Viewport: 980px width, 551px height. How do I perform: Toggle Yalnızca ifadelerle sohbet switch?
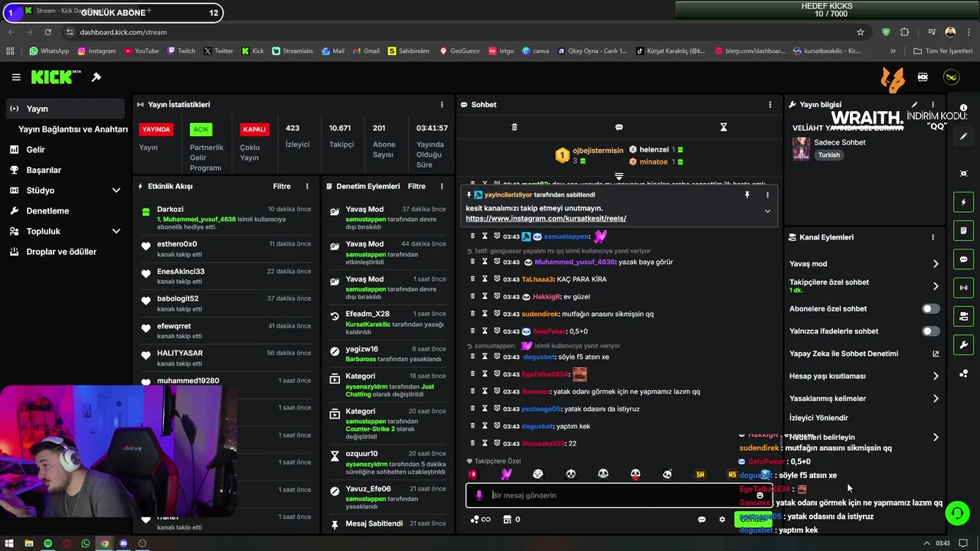(930, 331)
